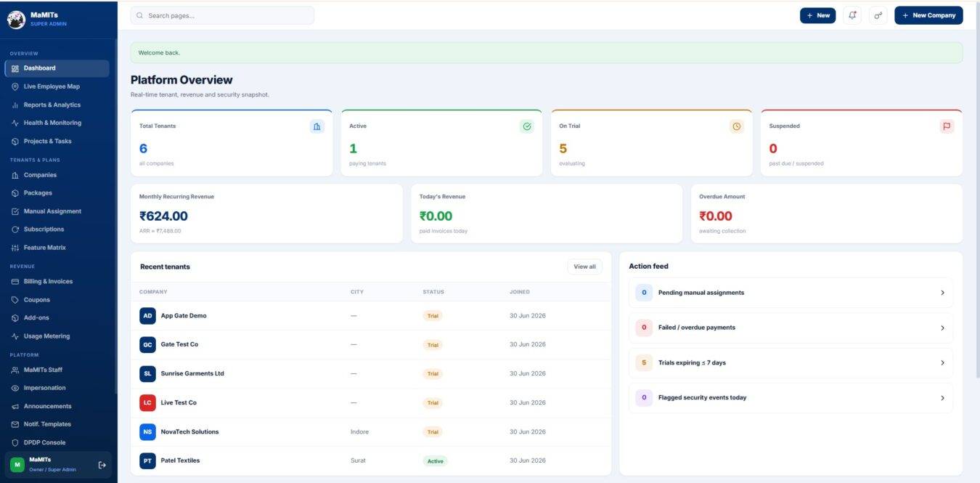This screenshot has height=483, width=980.
Task: Click the search magnifier icon
Action: click(x=140, y=15)
